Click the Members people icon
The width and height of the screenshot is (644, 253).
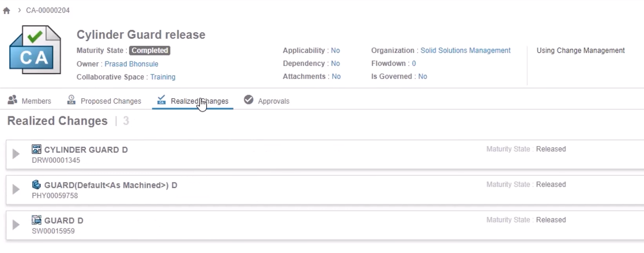13,100
